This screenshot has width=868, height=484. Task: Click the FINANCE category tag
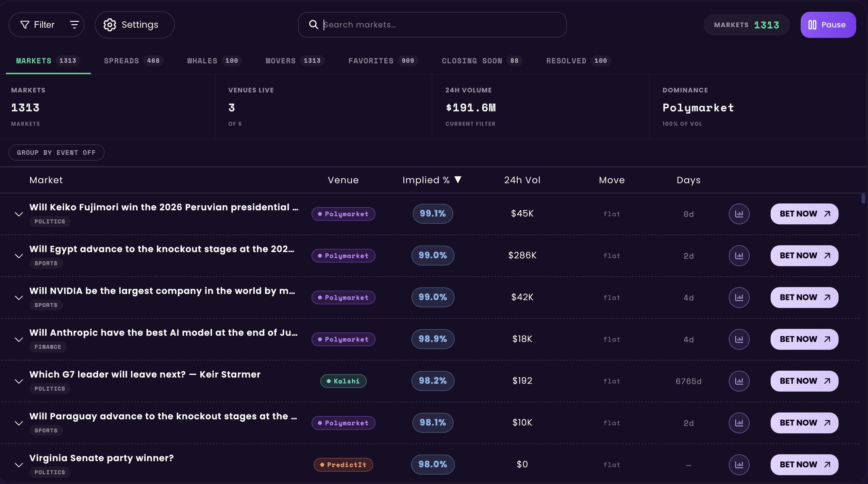pyautogui.click(x=48, y=347)
